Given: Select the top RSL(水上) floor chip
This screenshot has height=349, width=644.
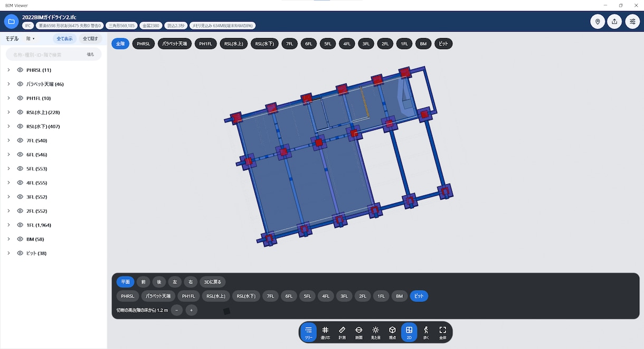Looking at the screenshot, I should pos(233,44).
